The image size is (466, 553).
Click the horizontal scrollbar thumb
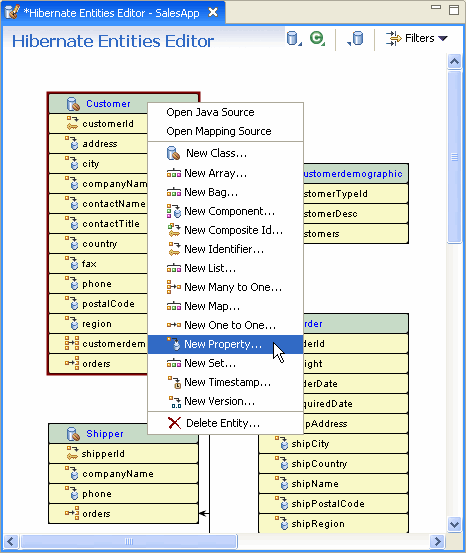click(x=129, y=541)
